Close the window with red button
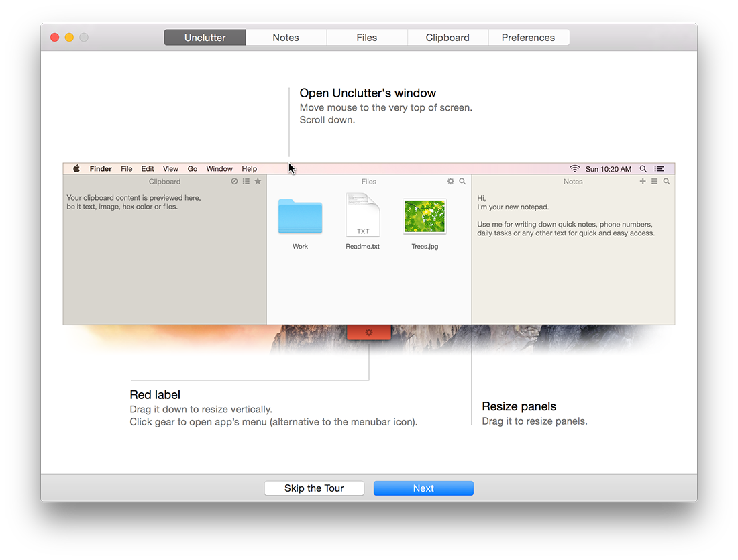 (54, 37)
